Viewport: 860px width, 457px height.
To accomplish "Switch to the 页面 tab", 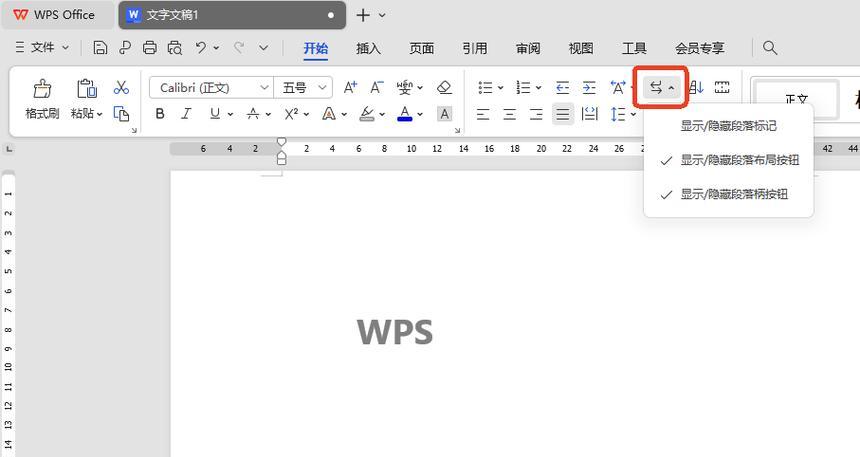I will click(422, 48).
